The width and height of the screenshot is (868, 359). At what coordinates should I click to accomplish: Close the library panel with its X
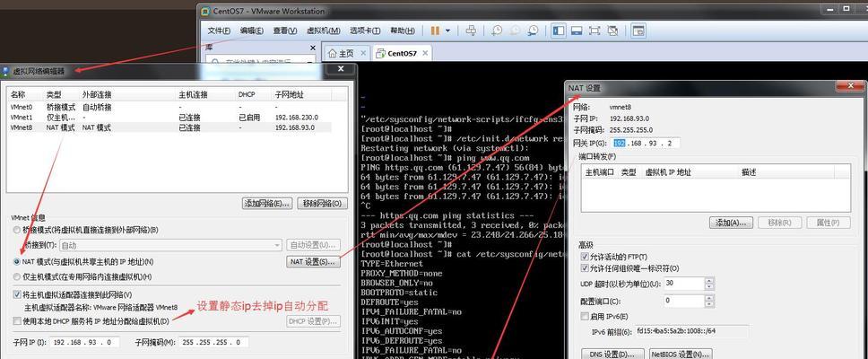coord(313,48)
